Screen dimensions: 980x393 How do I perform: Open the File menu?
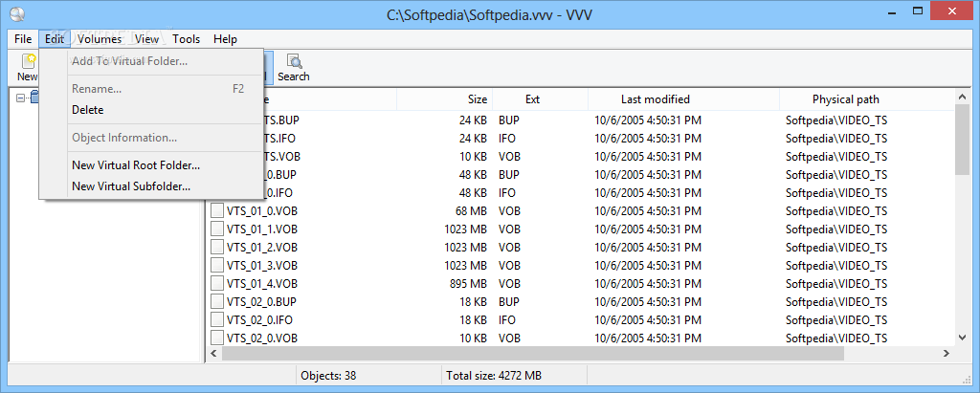(23, 39)
